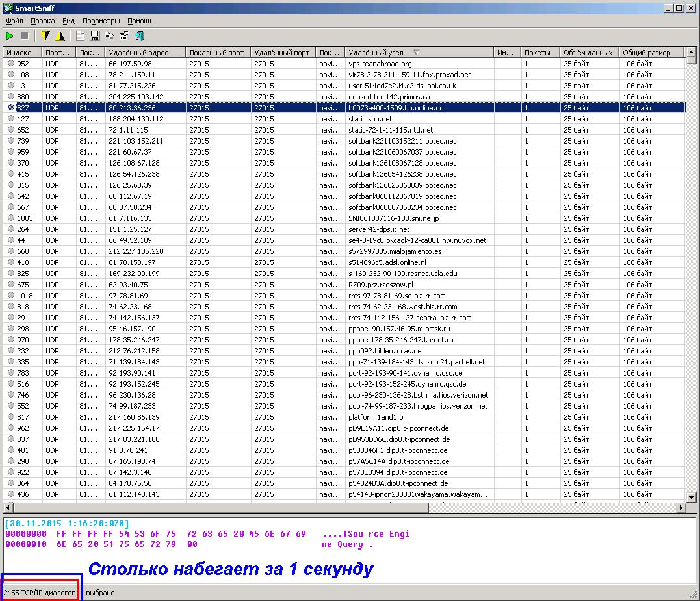Screen dimensions: 700x601
Task: Open the Вид menu
Action: click(x=68, y=21)
